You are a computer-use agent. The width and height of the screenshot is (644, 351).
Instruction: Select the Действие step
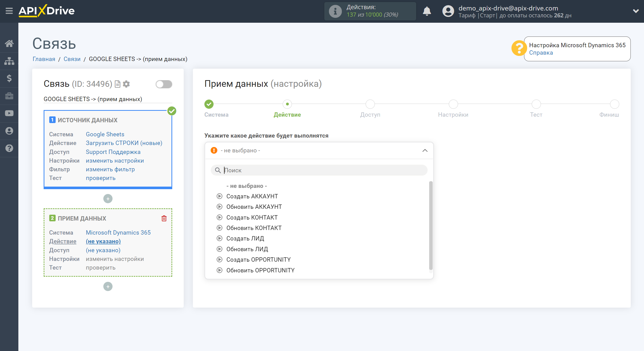click(287, 104)
